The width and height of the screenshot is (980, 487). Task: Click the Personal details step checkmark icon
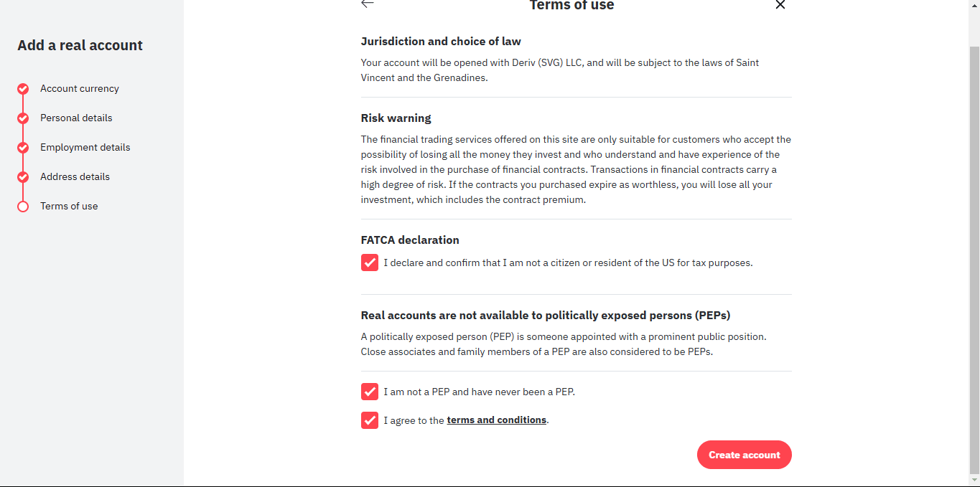tap(23, 118)
